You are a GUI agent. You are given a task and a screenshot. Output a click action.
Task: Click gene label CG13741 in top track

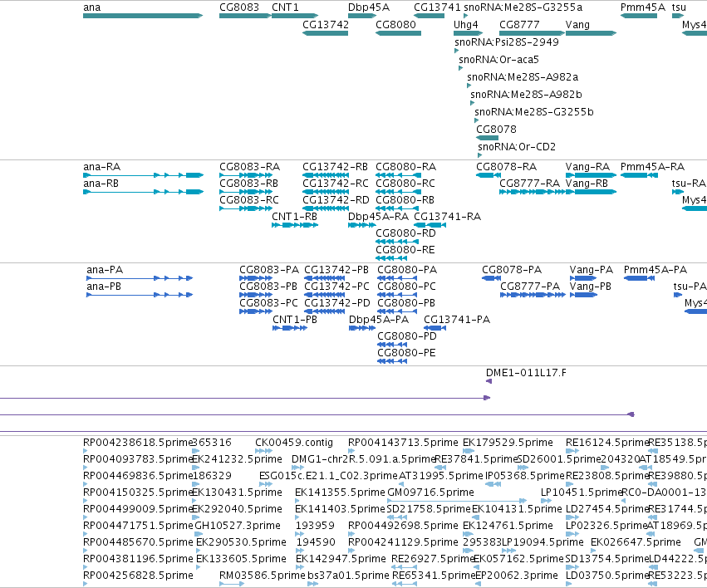pos(437,7)
